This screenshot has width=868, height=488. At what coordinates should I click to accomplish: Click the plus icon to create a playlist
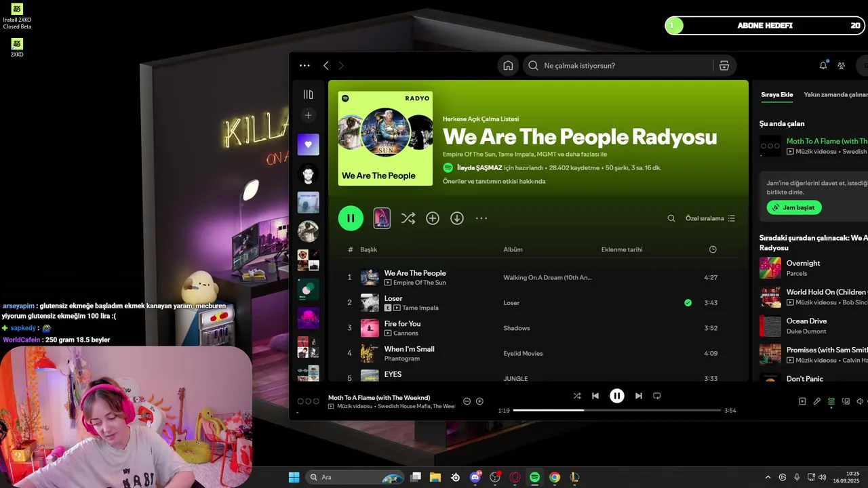point(308,115)
